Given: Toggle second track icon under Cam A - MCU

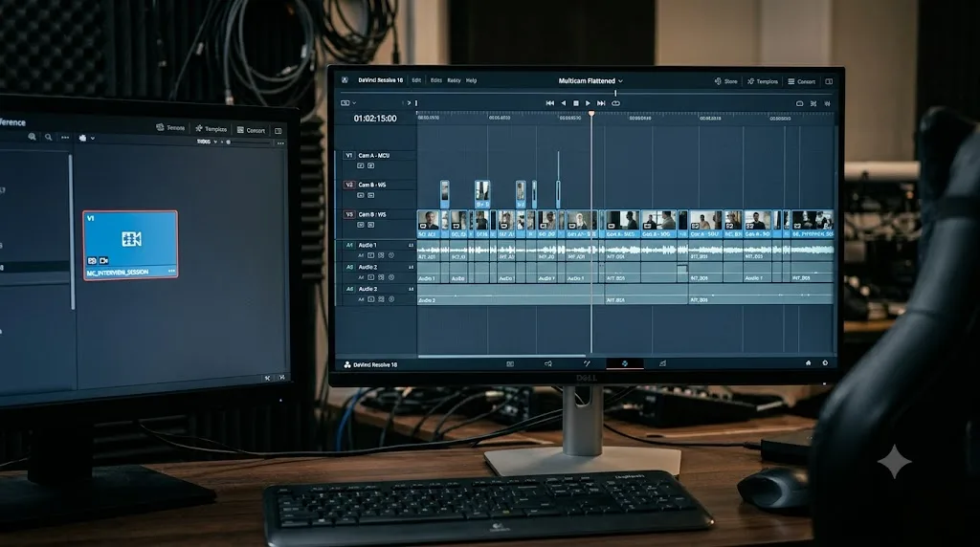Looking at the screenshot, I should pos(370,166).
